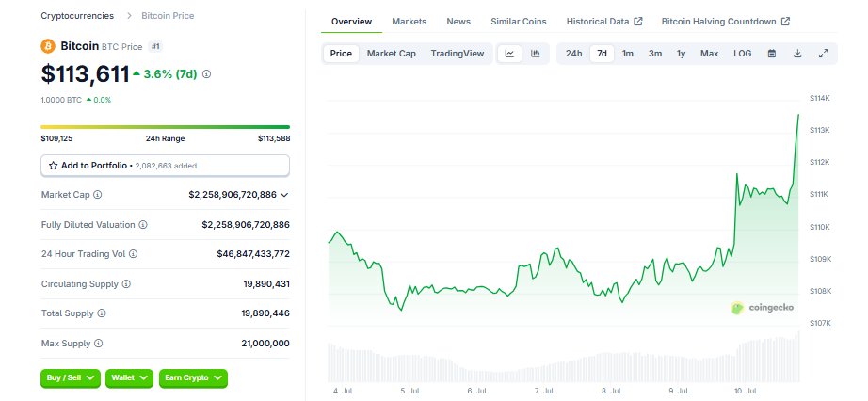Click the 19,890,431 Circulating Supply value
Viewport: 868px width, 401px height.
(266, 284)
